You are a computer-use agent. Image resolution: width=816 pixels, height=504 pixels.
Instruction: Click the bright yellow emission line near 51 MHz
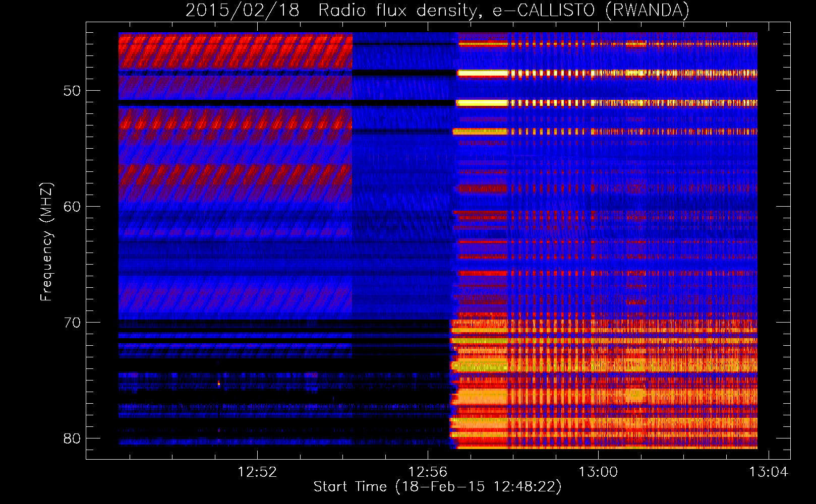(x=606, y=103)
